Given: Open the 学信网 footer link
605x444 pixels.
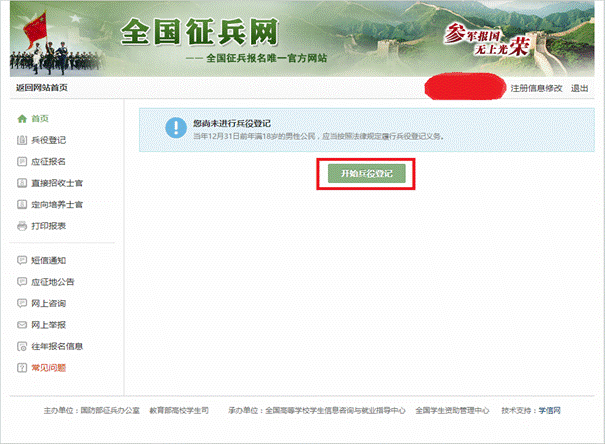Looking at the screenshot, I should click(551, 411).
